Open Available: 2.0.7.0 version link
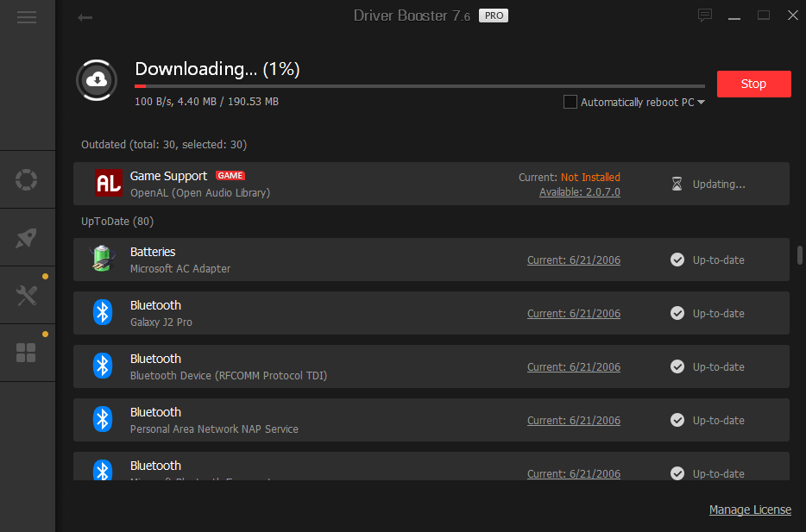 (x=579, y=192)
